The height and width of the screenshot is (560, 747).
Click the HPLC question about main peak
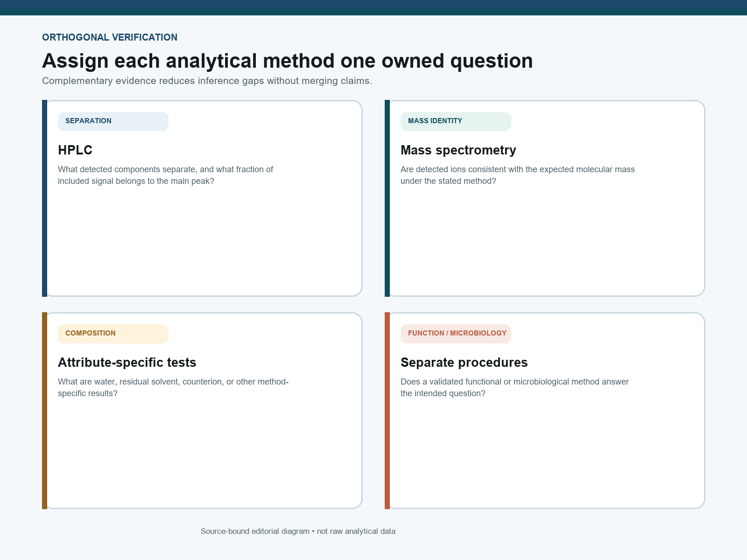click(x=165, y=175)
